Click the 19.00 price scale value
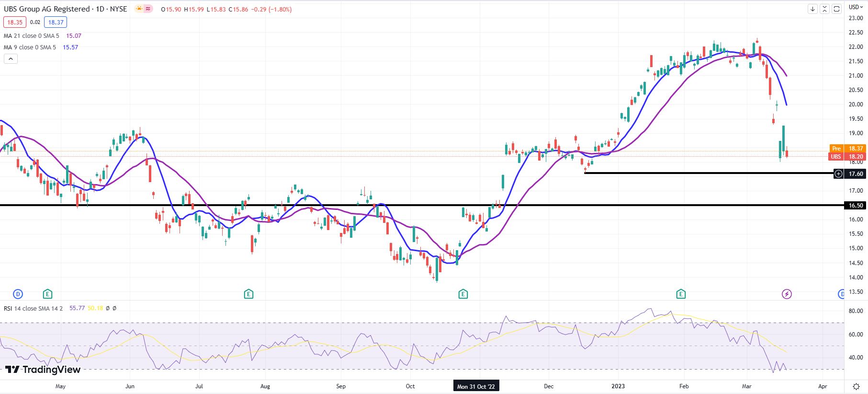 pyautogui.click(x=856, y=133)
